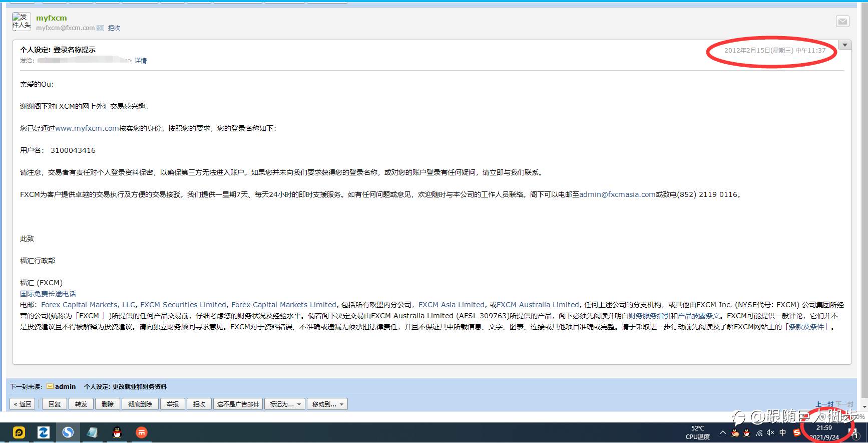Open the 财务服务指引 link

tap(649, 316)
